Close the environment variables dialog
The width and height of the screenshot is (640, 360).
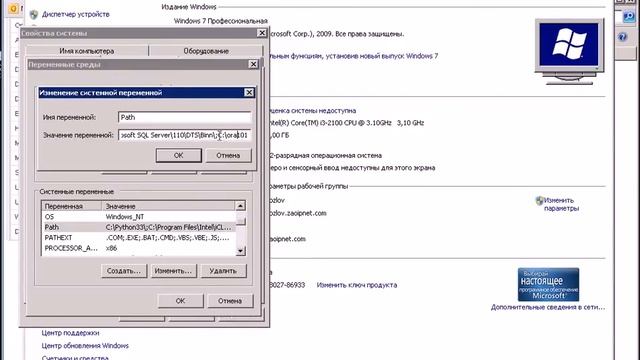pos(253,64)
